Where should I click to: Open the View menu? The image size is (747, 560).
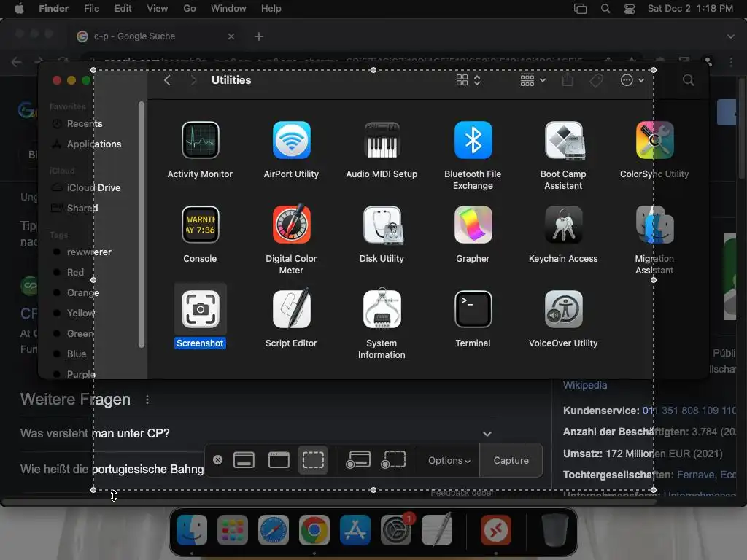[158, 9]
